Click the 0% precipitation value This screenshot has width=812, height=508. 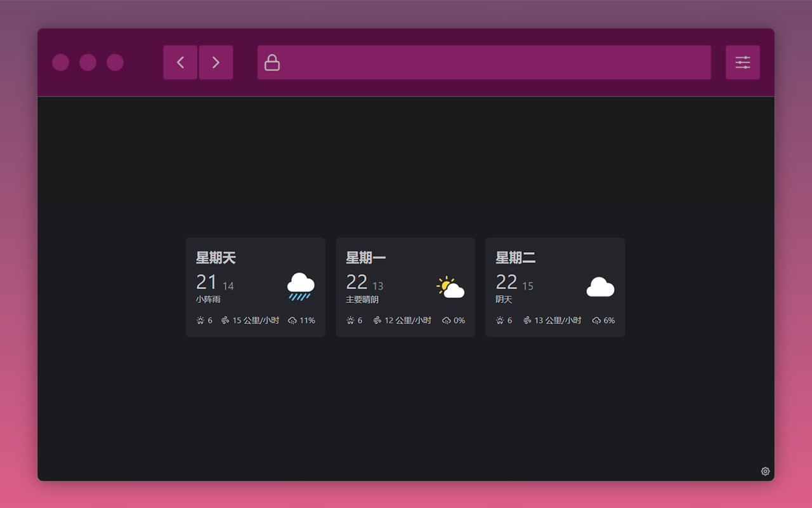pos(459,321)
